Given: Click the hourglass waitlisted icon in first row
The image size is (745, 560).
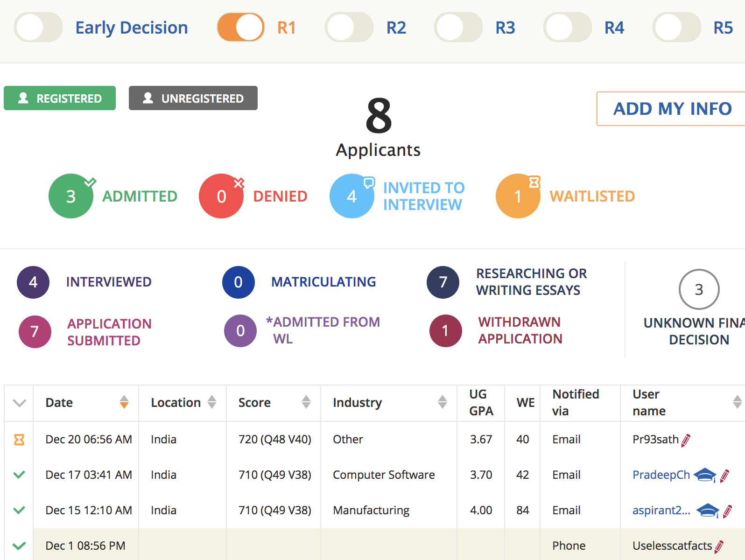Looking at the screenshot, I should pos(19,440).
